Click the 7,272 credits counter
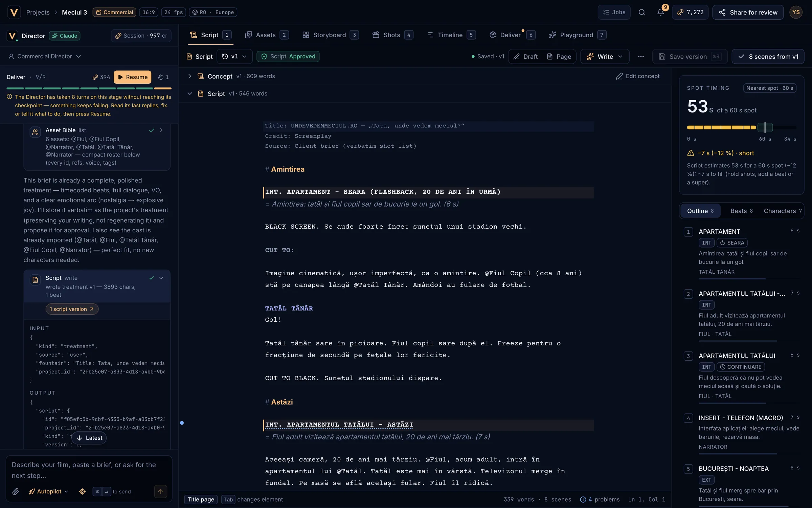The image size is (812, 508). (x=690, y=12)
